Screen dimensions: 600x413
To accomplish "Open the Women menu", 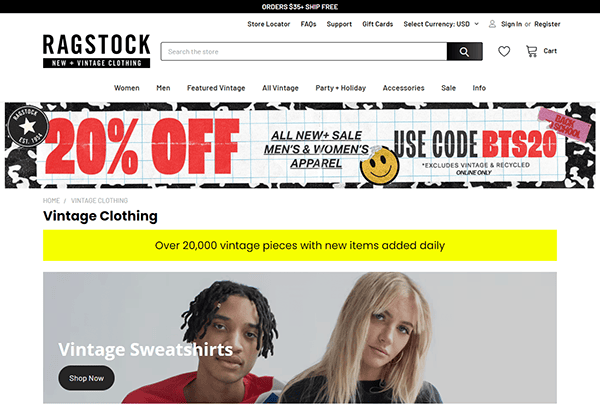I will click(127, 88).
